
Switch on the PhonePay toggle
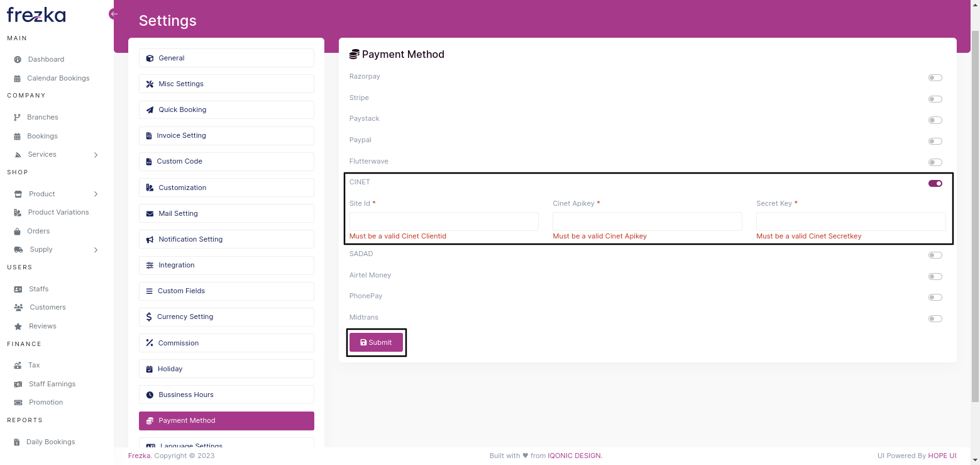pos(935,297)
